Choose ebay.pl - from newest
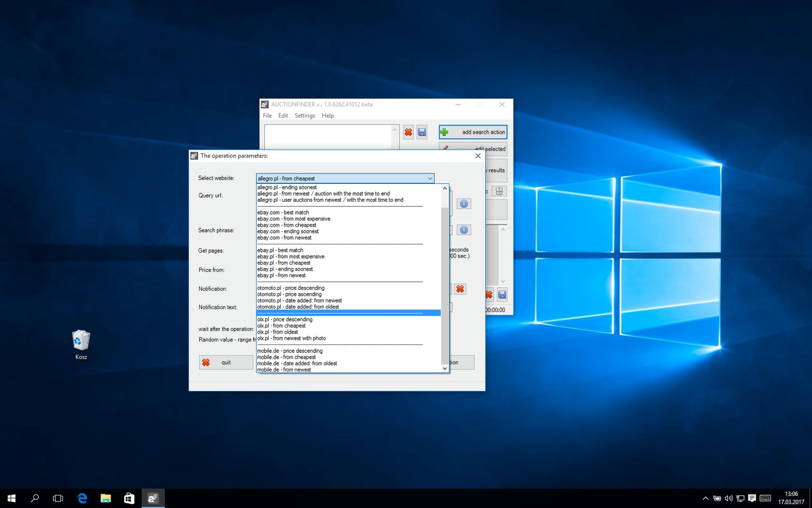 348,276
